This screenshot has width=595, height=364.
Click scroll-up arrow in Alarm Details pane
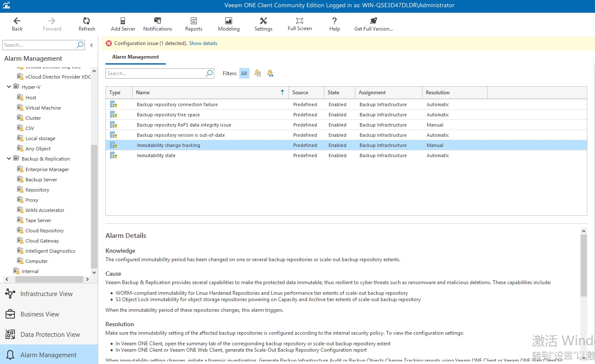click(x=584, y=231)
